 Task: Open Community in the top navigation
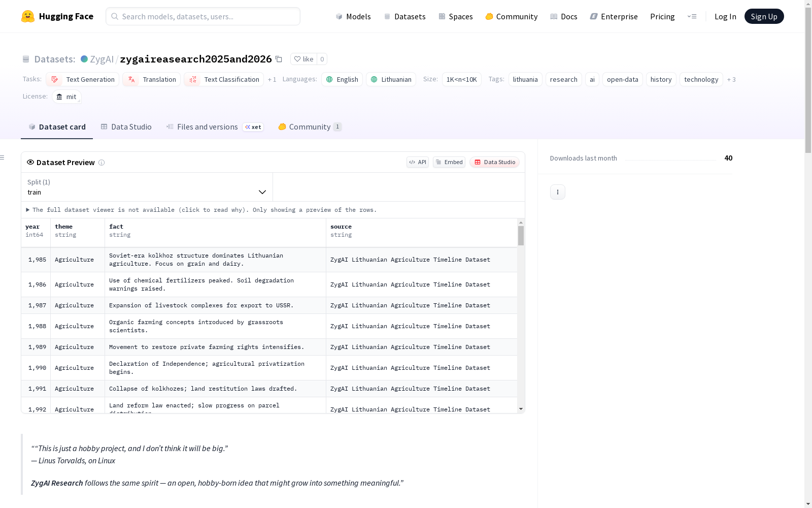[512, 16]
